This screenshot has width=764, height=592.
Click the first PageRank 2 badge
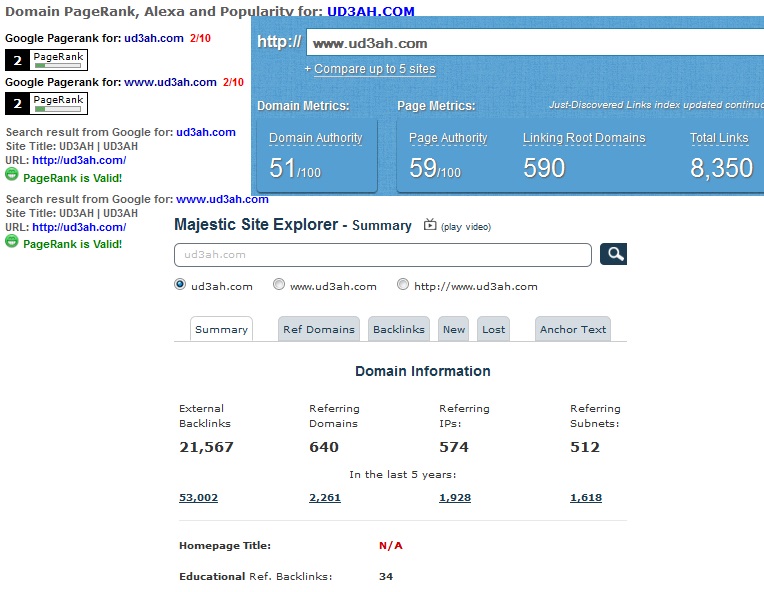pyautogui.click(x=46, y=60)
